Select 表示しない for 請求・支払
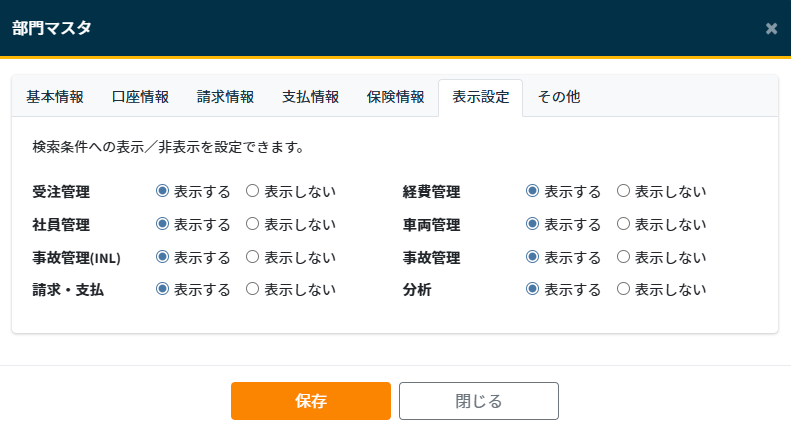This screenshot has width=791, height=433. (253, 289)
